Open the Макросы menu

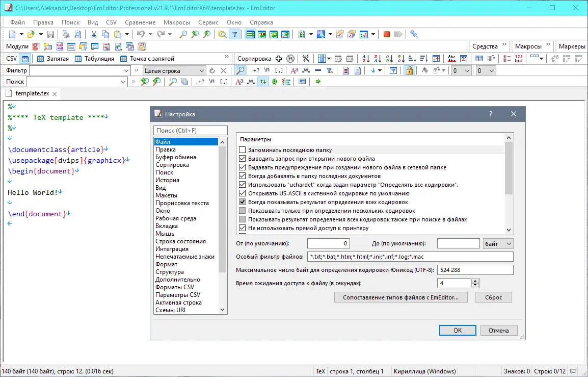click(x=176, y=22)
